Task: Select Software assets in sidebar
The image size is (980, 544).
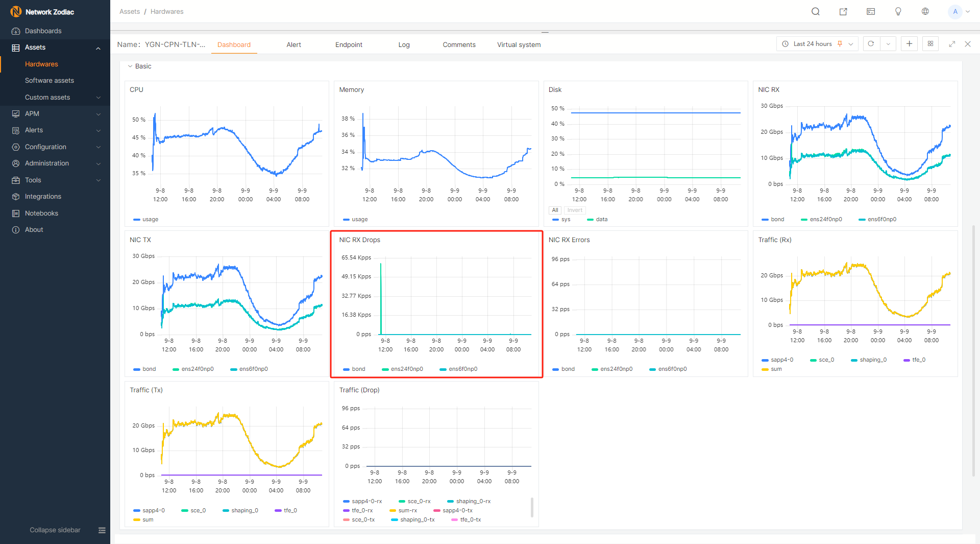Action: coord(50,81)
